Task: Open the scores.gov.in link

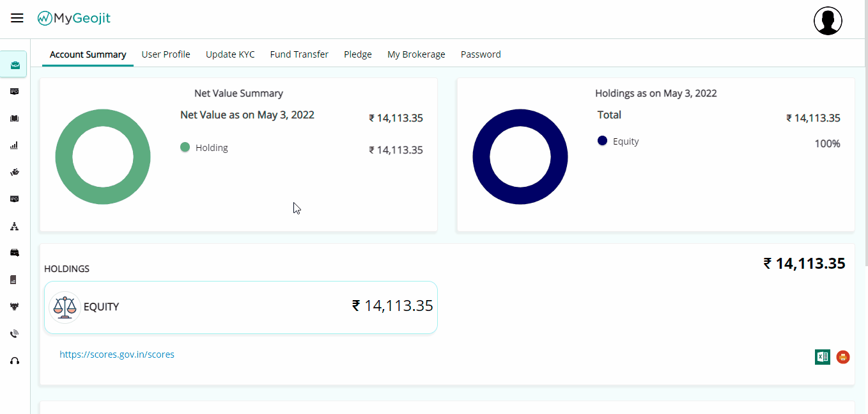Action: (x=117, y=354)
